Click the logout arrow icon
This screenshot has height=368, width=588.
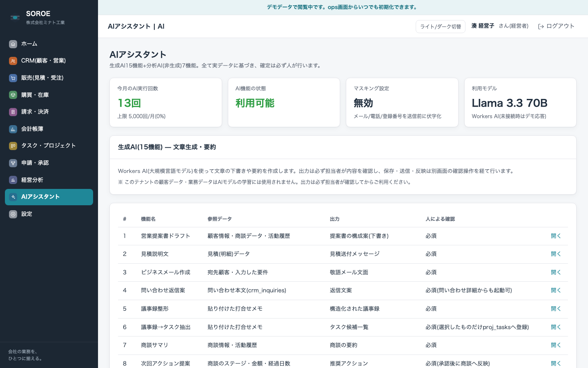[541, 27]
